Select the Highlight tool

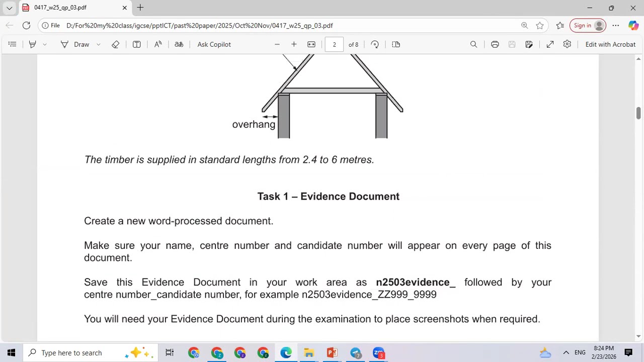(x=32, y=44)
